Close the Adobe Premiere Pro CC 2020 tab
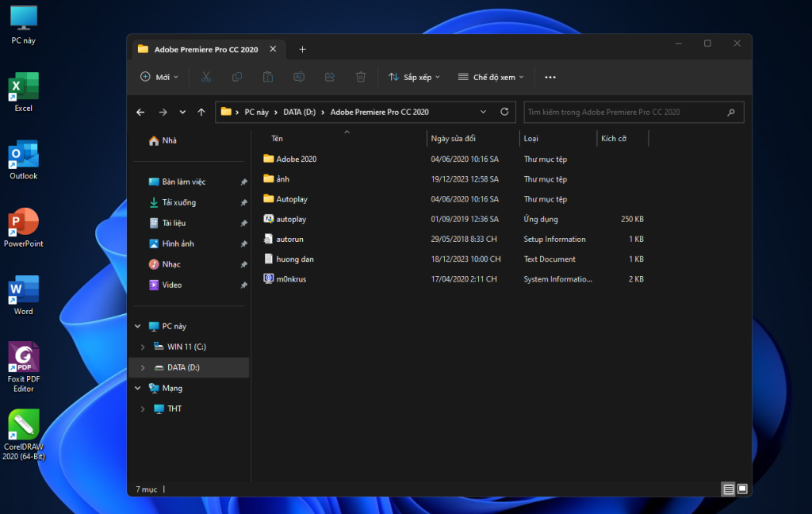 click(x=273, y=48)
